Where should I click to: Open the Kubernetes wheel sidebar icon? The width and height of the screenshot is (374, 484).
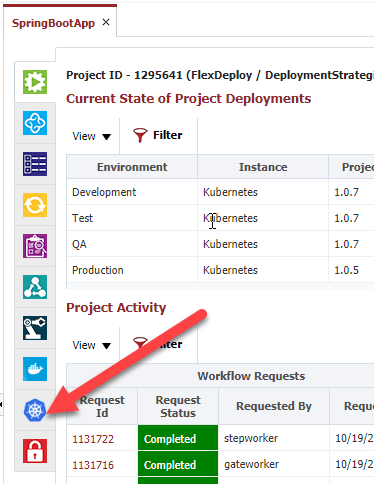(35, 410)
